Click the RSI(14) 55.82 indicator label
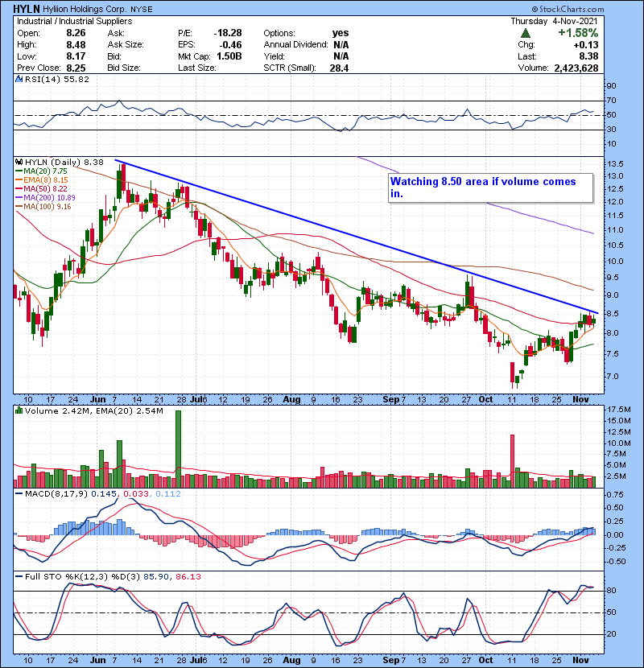The height and width of the screenshot is (668, 644). click(57, 79)
